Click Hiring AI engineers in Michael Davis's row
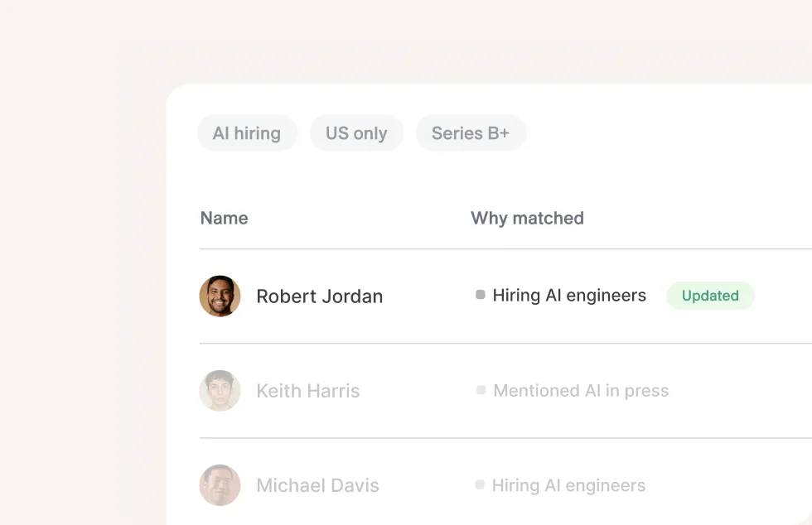This screenshot has height=525, width=812. [568, 485]
